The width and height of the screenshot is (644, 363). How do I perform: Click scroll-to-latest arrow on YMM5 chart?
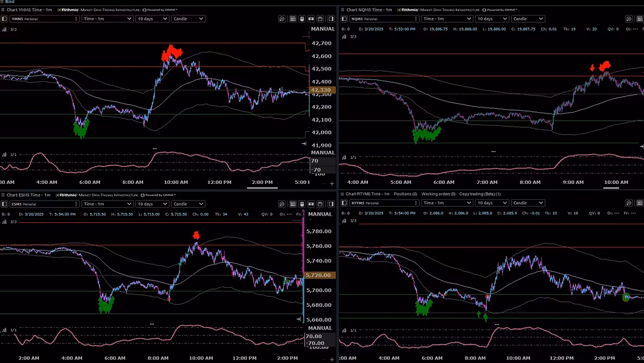(x=304, y=143)
